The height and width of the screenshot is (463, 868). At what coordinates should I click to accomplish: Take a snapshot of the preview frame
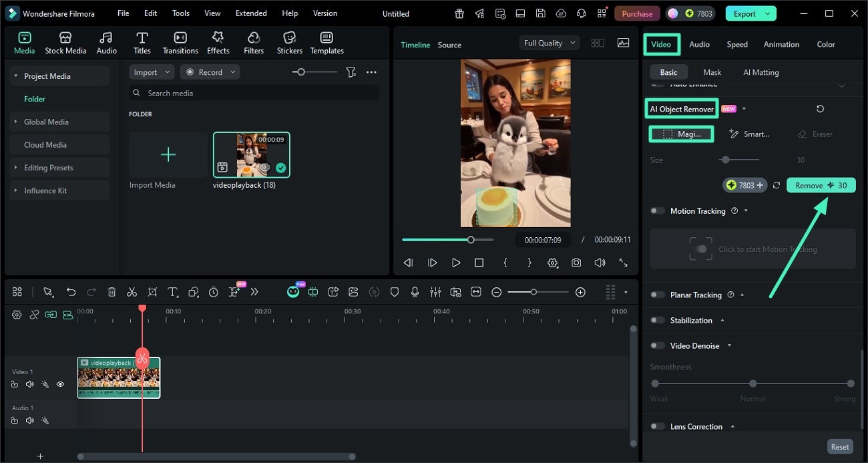[x=576, y=263]
